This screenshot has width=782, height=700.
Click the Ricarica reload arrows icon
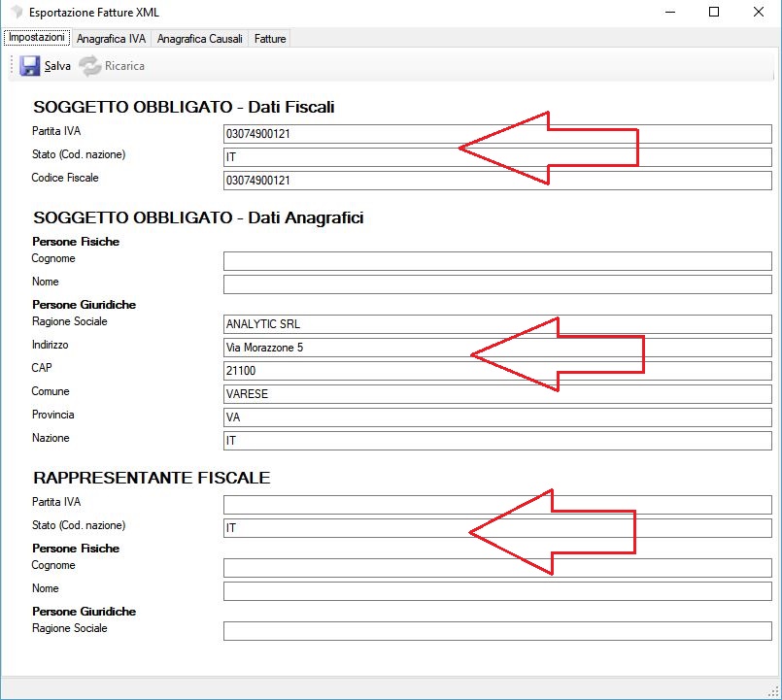[x=89, y=66]
